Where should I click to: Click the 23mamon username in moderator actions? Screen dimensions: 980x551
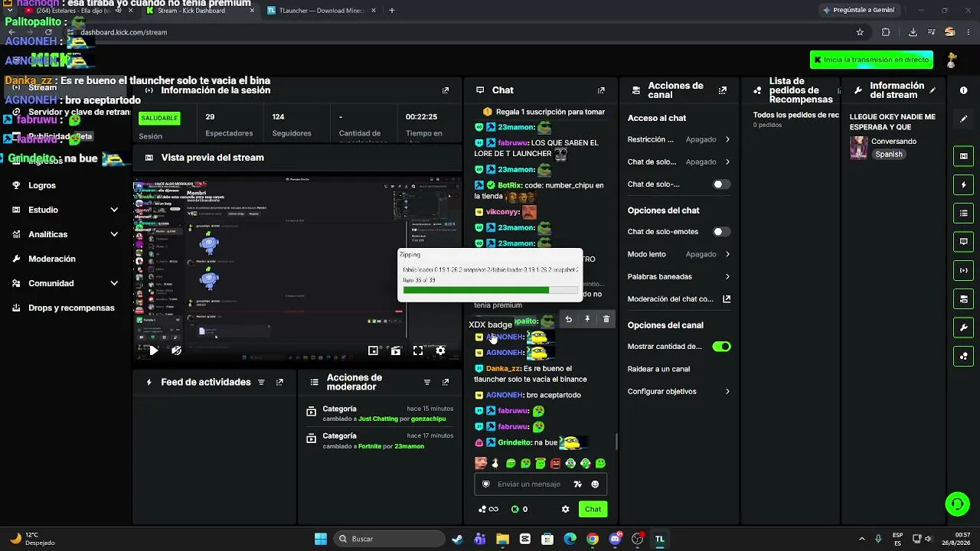pos(409,446)
